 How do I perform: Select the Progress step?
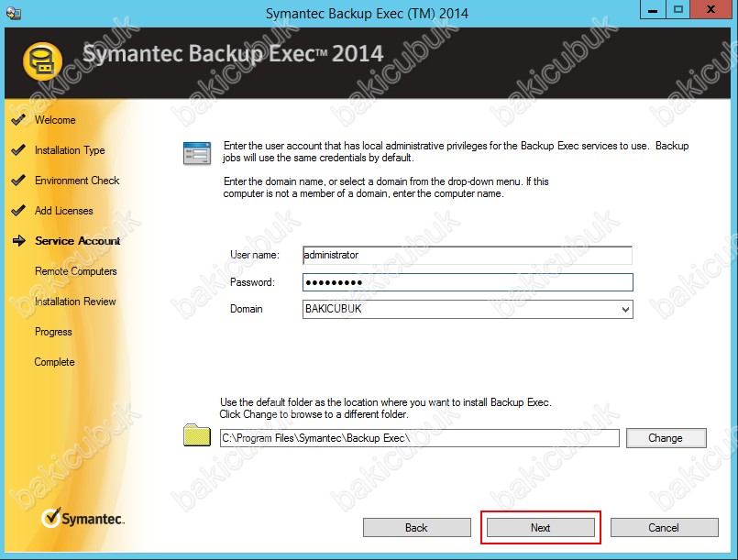coord(53,332)
